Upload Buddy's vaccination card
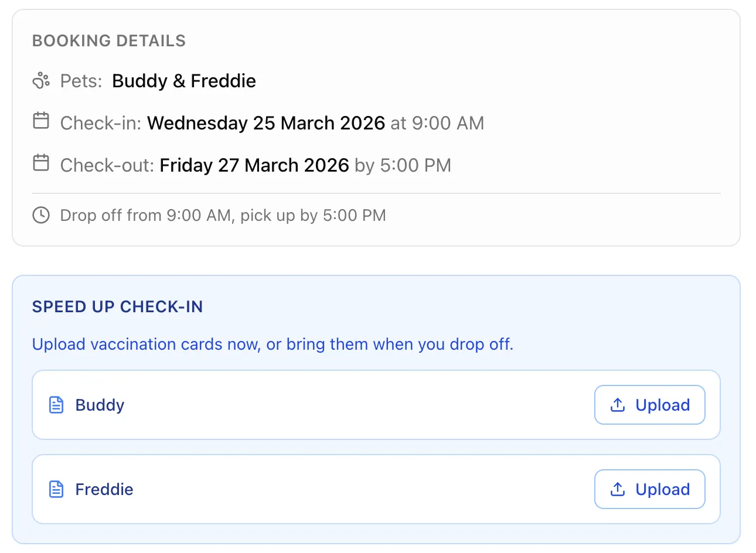This screenshot has width=756, height=553. pyautogui.click(x=649, y=404)
